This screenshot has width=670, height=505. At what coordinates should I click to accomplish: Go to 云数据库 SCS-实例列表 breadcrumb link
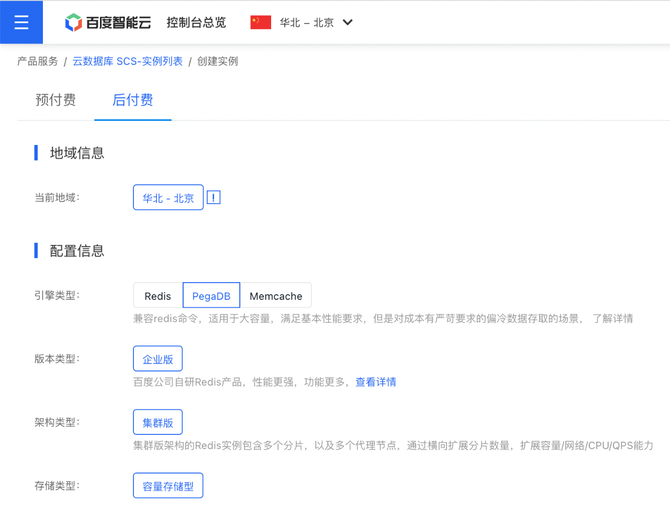point(127,61)
